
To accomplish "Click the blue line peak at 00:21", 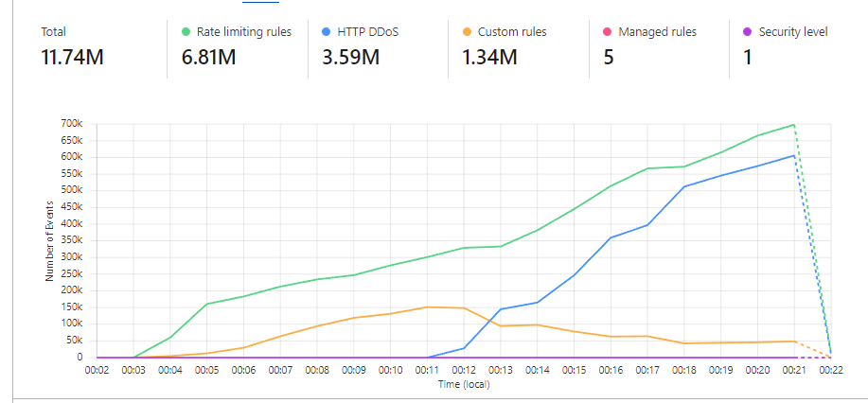I will click(793, 155).
